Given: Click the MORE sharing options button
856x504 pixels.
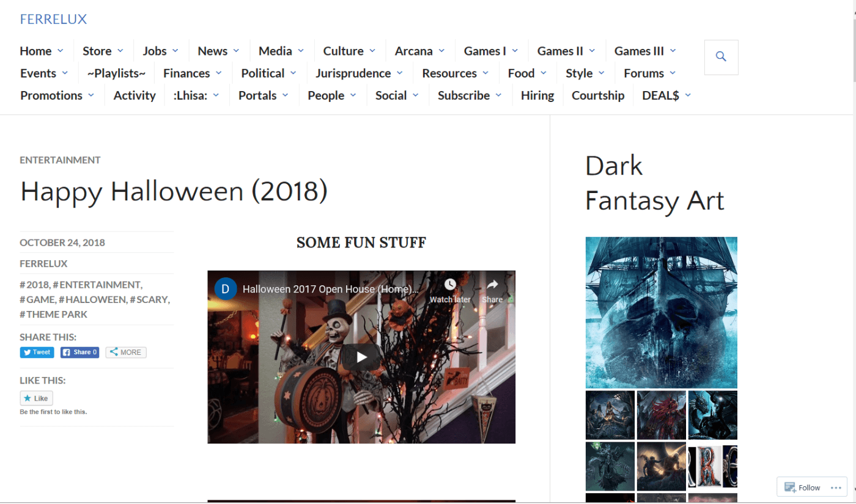Looking at the screenshot, I should pyautogui.click(x=125, y=352).
